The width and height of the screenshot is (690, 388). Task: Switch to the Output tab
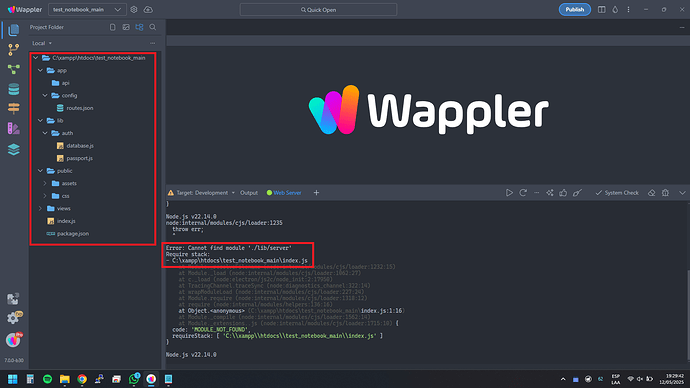click(249, 193)
